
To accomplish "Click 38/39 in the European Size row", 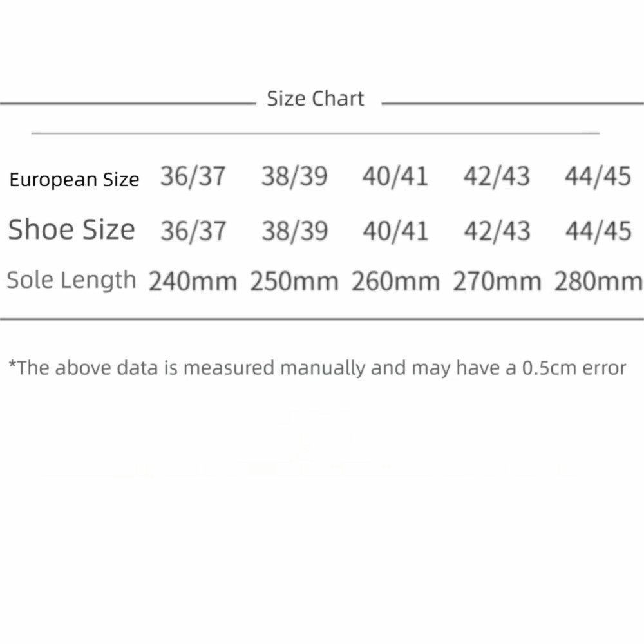I will [x=294, y=176].
